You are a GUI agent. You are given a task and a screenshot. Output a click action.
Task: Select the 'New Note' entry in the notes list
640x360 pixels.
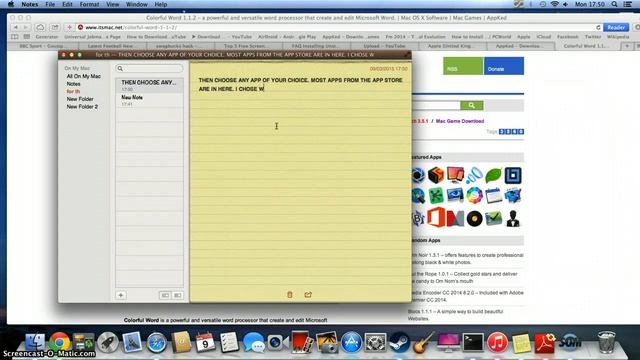pyautogui.click(x=149, y=100)
